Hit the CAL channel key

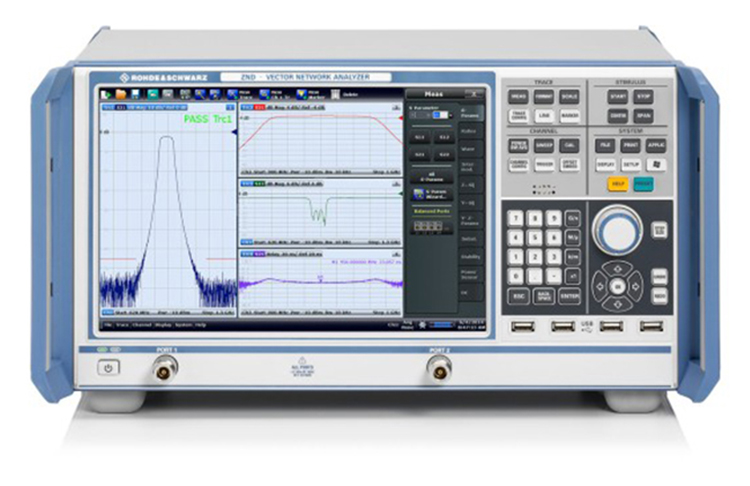pyautogui.click(x=569, y=145)
